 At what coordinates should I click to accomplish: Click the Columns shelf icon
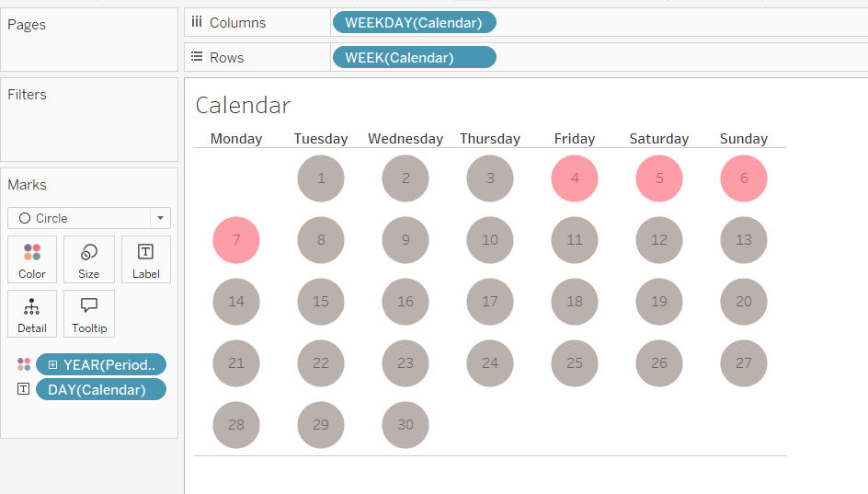point(196,22)
